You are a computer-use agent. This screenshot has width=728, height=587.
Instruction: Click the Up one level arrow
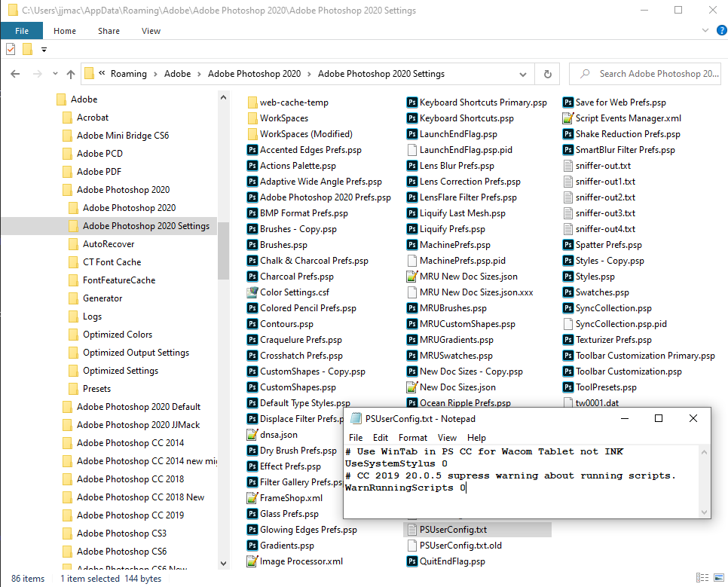71,74
